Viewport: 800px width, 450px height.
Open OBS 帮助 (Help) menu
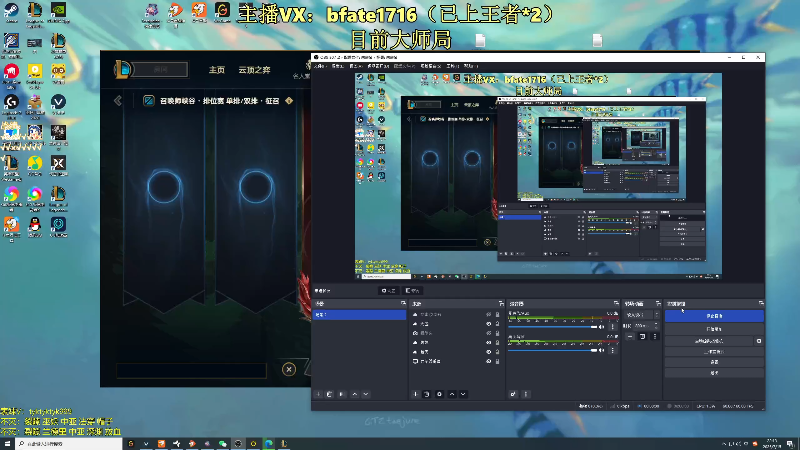[470, 66]
